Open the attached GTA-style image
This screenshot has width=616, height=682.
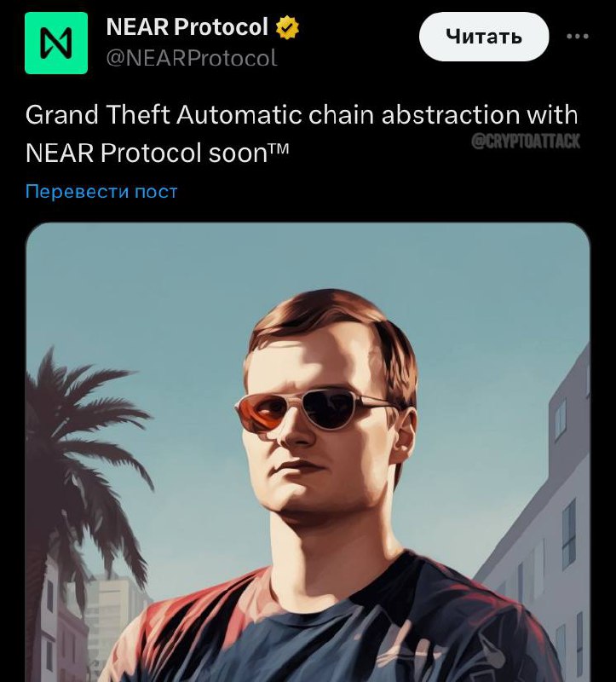coord(308,453)
